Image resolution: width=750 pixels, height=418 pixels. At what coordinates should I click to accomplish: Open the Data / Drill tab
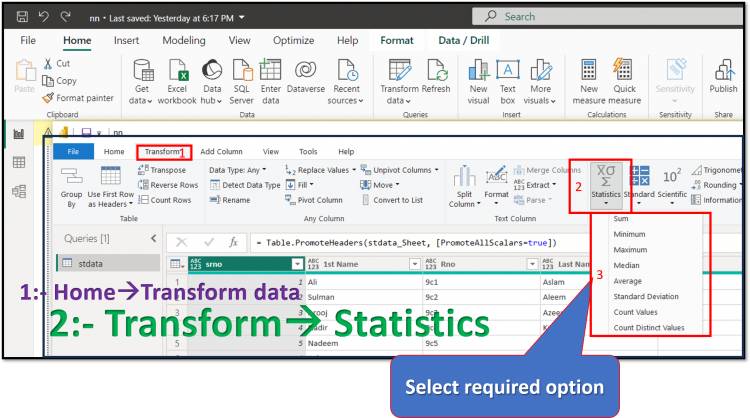click(x=463, y=41)
